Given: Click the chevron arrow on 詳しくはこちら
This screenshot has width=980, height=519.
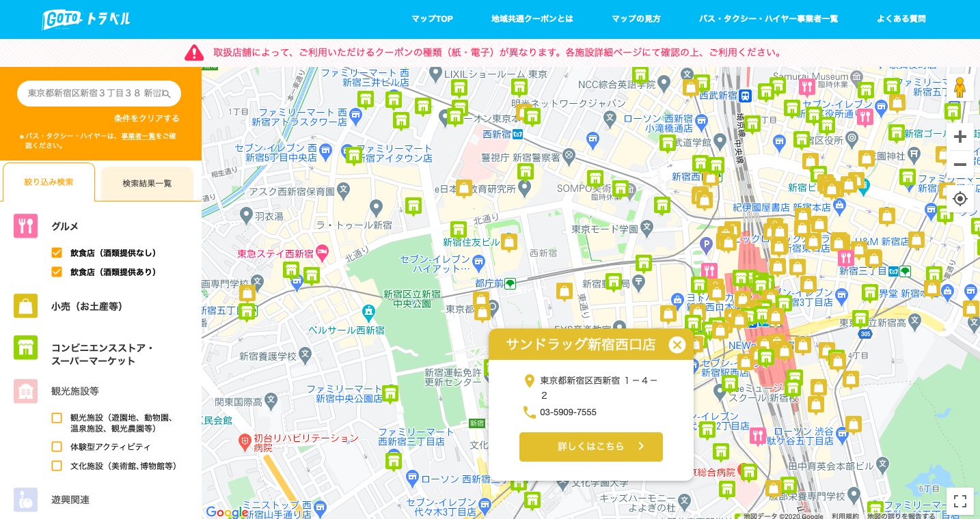Looking at the screenshot, I should click(641, 446).
